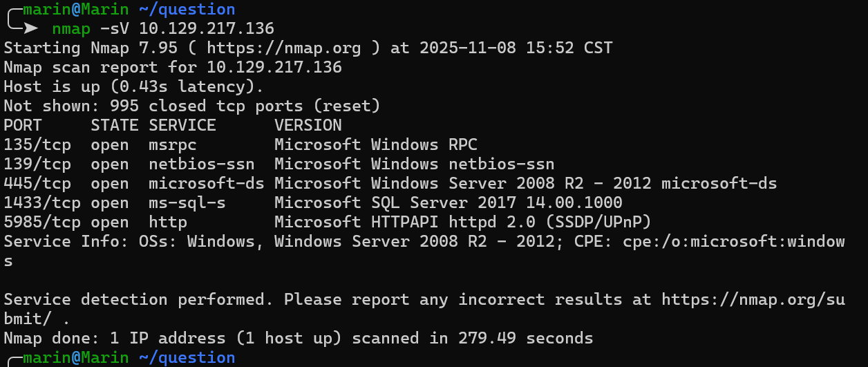
Task: Click the IP address in the typed command
Action: point(207,29)
